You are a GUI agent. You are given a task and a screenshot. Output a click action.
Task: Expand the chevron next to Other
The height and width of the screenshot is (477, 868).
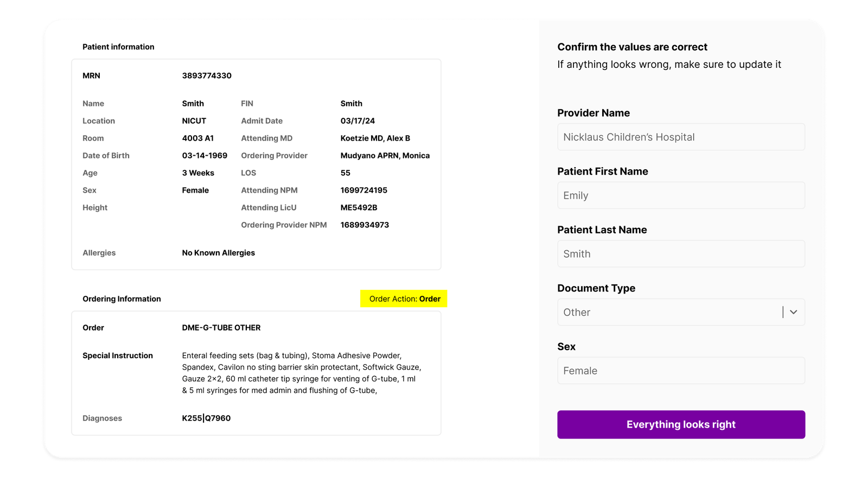[793, 312]
